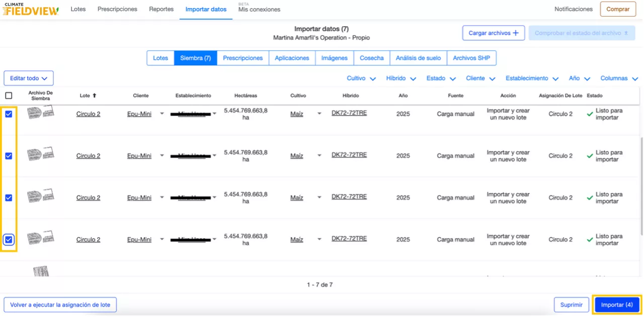
Task: Click the Suprimir button
Action: tap(571, 304)
